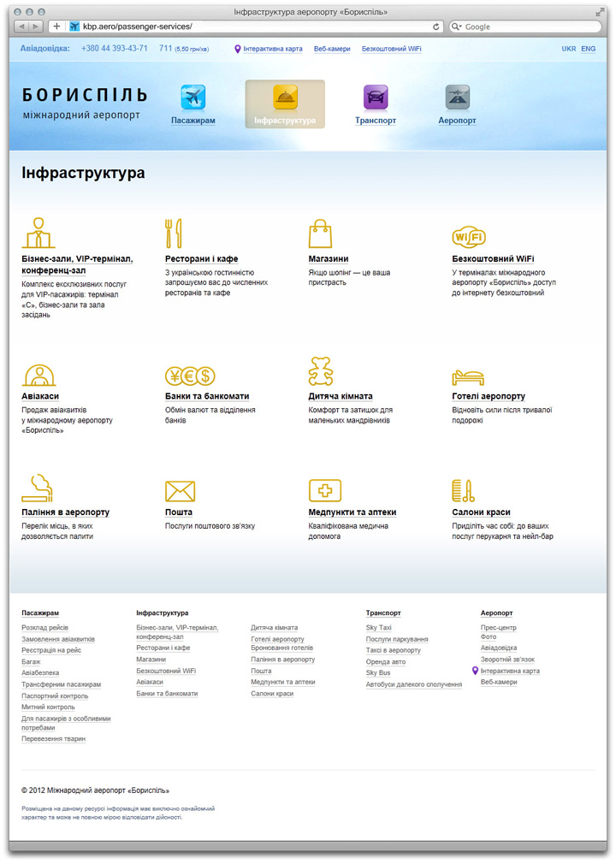Click the fork and knife restaurant icon

[174, 233]
